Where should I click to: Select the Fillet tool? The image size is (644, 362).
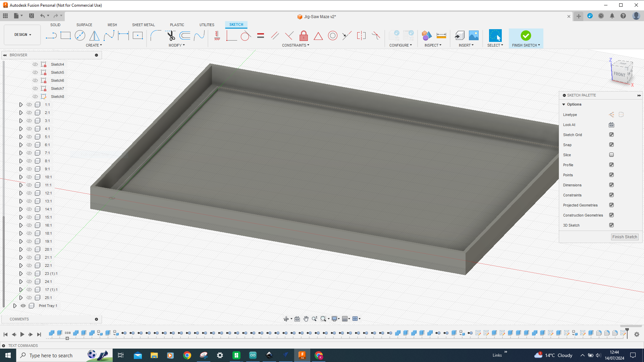click(156, 36)
